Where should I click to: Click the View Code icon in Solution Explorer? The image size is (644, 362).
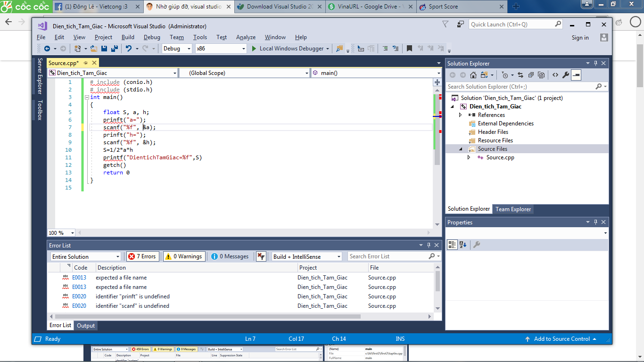[555, 75]
